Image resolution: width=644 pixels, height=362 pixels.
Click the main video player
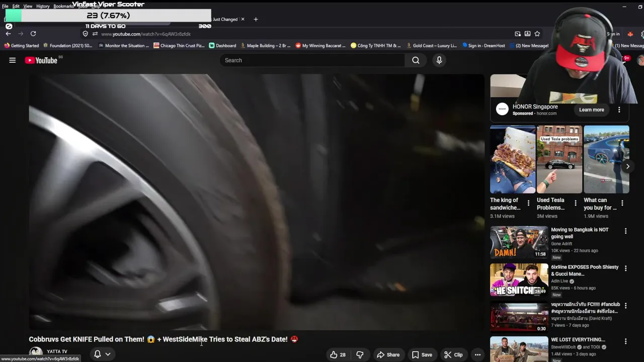coord(256,202)
